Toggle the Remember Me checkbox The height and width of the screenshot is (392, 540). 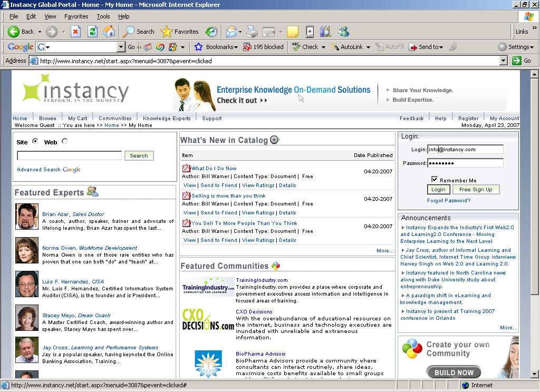[435, 179]
